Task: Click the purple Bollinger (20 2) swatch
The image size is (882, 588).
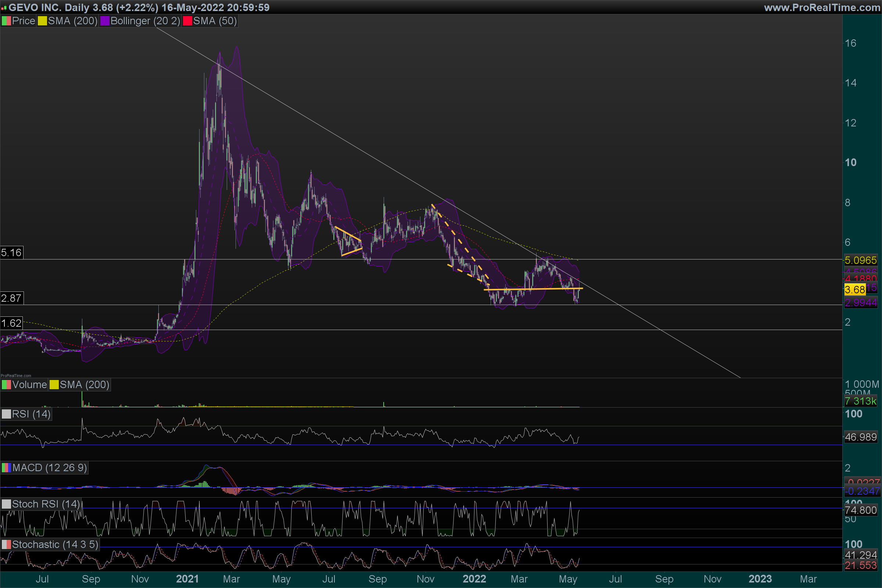Action: 105,21
